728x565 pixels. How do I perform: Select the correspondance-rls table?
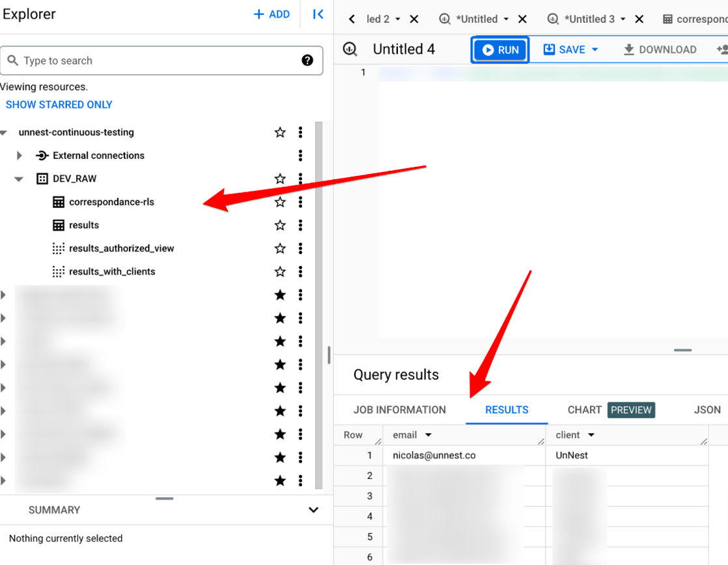(x=111, y=202)
